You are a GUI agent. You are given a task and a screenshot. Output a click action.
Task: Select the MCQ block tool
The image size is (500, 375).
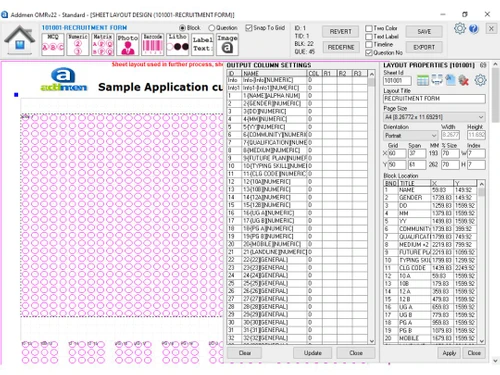53,44
